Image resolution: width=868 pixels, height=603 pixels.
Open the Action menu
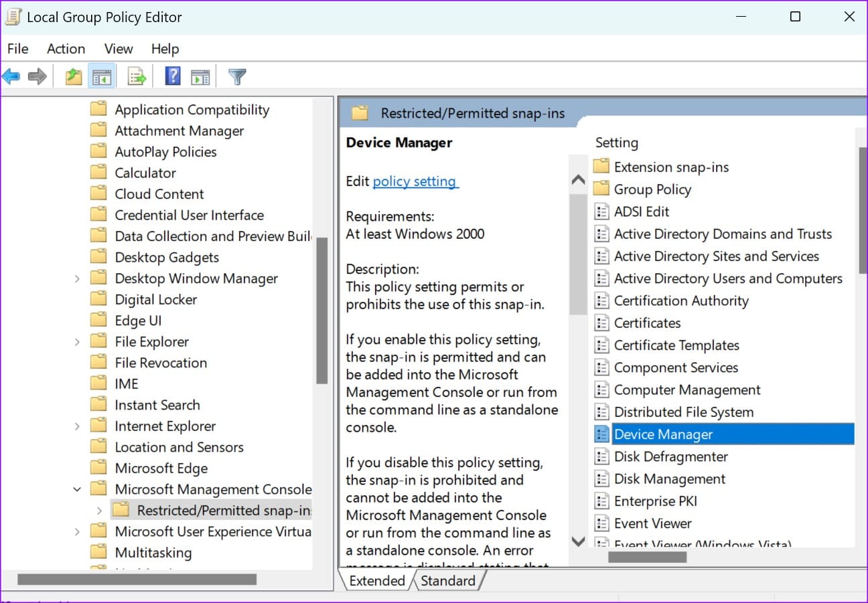click(x=65, y=48)
